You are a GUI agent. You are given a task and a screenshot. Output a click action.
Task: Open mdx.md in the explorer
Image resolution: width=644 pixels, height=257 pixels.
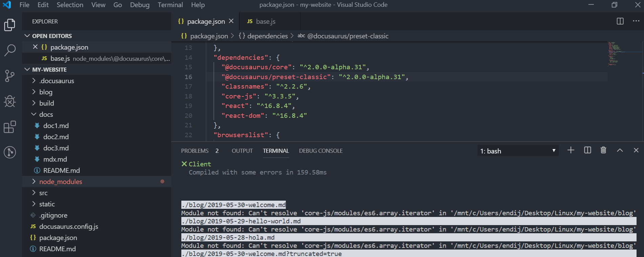[x=97, y=159]
